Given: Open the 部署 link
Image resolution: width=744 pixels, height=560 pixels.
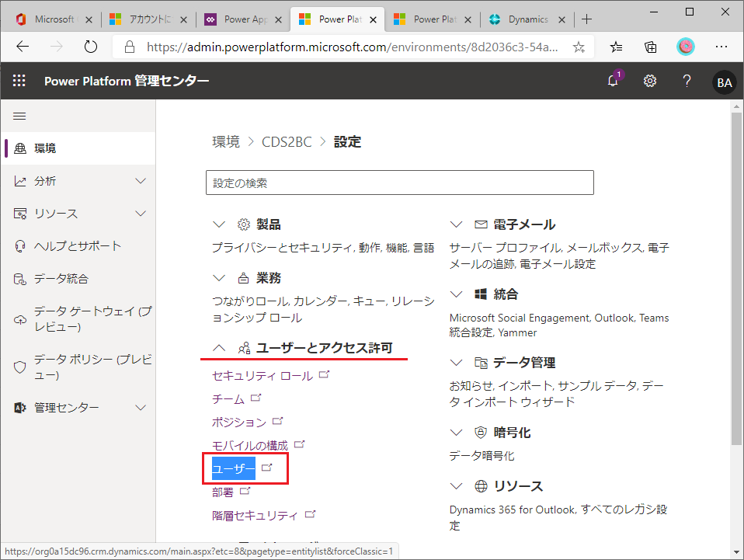Looking at the screenshot, I should pyautogui.click(x=223, y=492).
